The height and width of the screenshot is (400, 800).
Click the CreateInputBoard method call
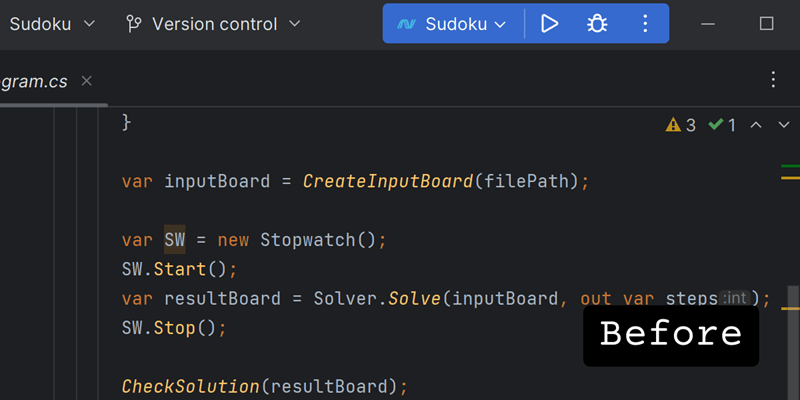point(387,181)
